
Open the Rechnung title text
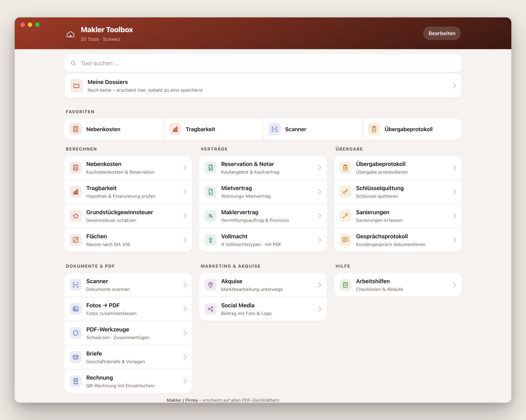coord(100,378)
